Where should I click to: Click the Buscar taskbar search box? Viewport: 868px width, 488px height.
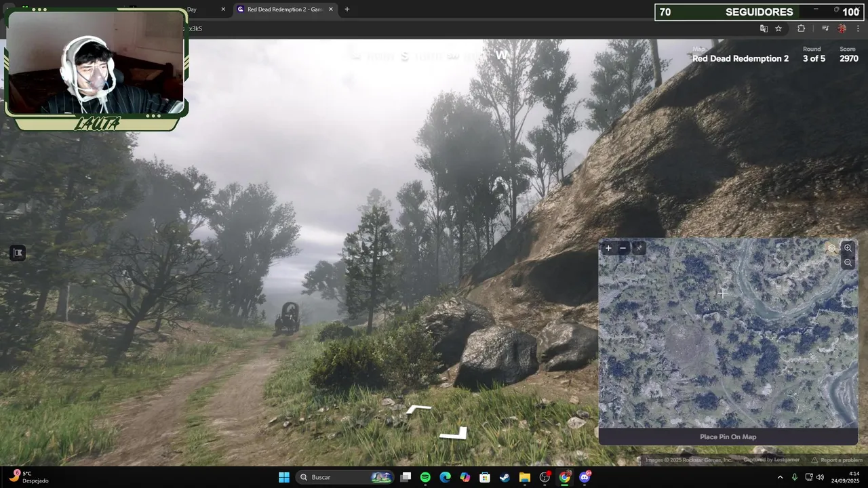(x=347, y=477)
